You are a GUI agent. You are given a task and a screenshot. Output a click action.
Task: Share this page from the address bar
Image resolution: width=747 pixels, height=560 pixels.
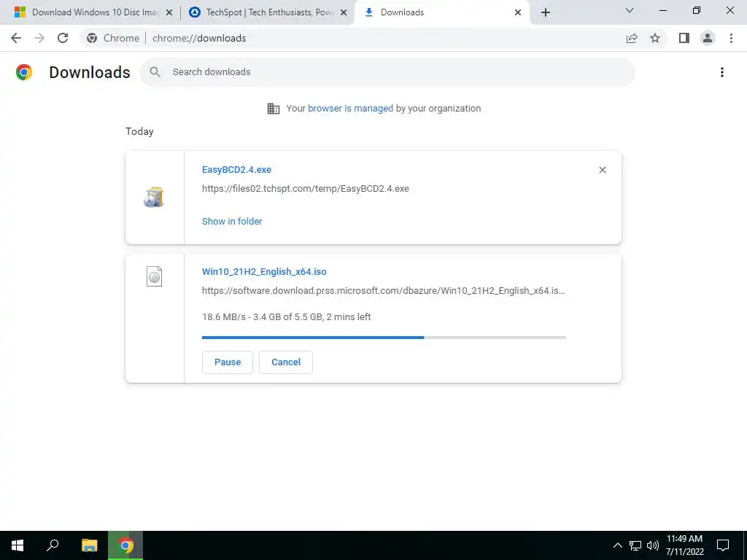point(632,38)
